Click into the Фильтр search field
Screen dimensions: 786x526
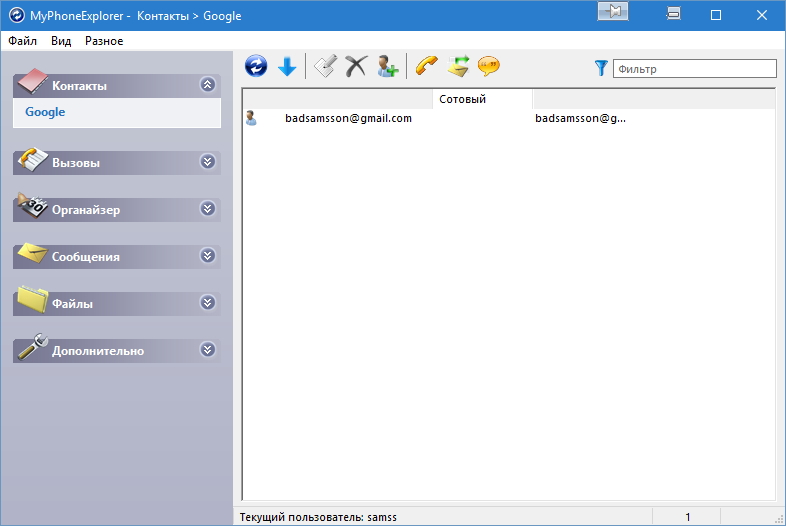click(694, 69)
